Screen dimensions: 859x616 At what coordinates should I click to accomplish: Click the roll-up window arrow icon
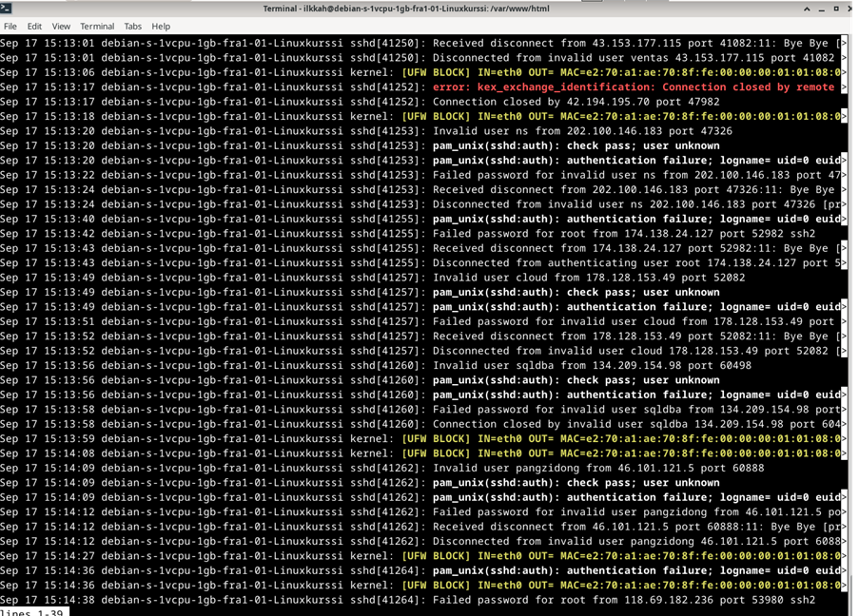[808, 9]
